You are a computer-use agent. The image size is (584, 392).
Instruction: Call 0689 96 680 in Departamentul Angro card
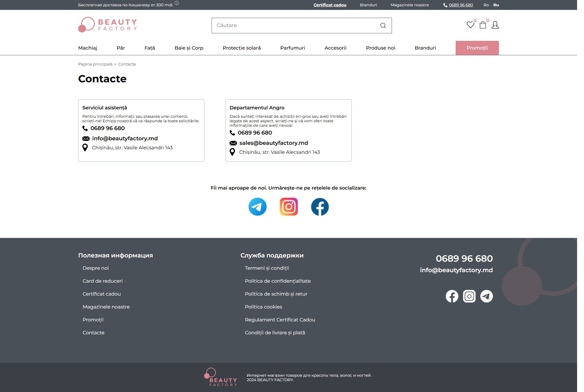click(x=255, y=133)
